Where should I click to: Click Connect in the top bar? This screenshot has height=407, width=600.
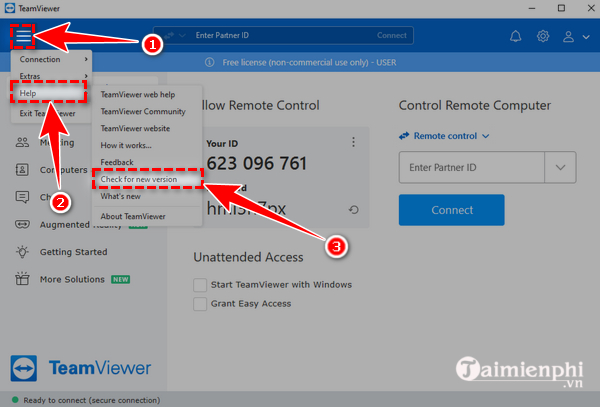(x=391, y=35)
